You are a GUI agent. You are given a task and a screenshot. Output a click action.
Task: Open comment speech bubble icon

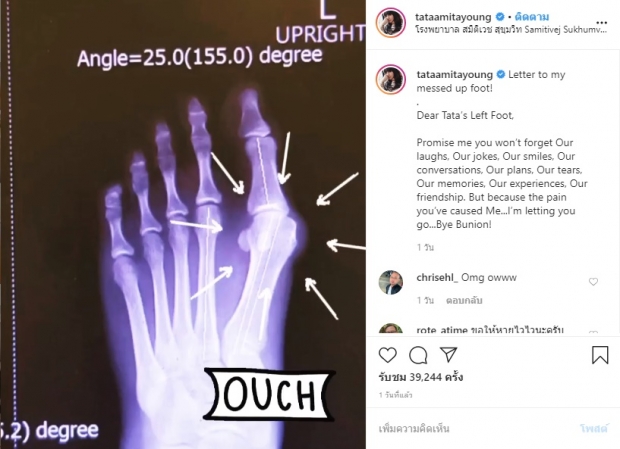418,355
